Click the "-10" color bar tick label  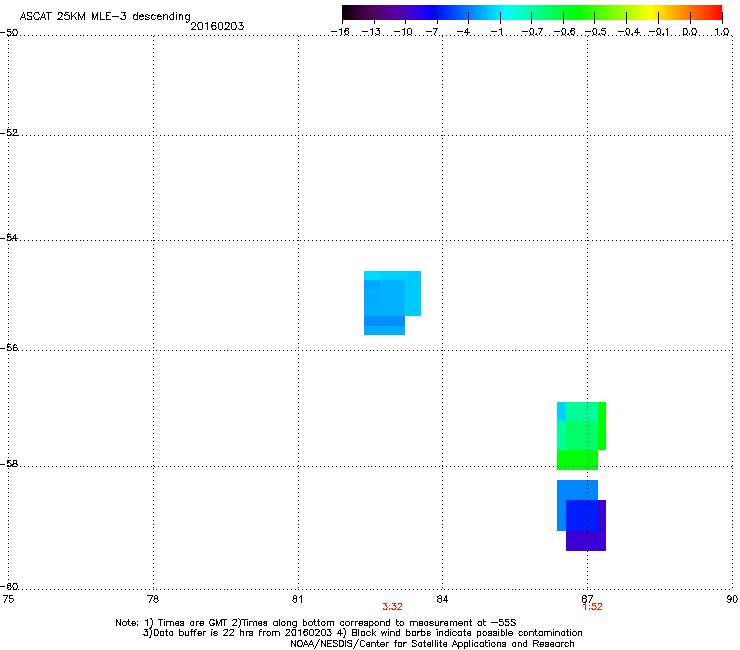point(403,32)
